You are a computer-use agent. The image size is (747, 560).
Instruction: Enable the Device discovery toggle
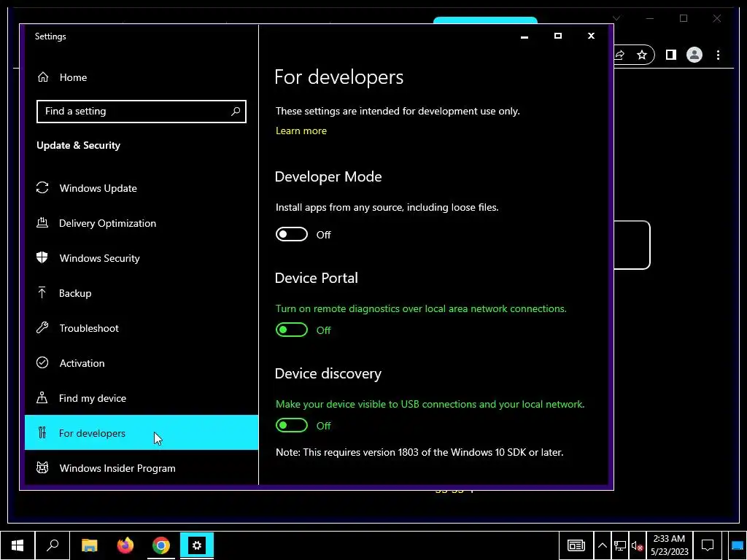(x=292, y=425)
